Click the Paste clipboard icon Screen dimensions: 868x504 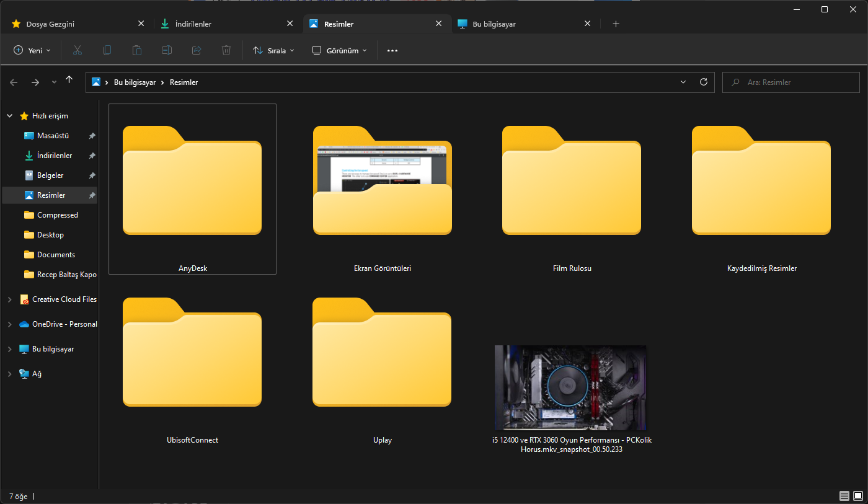(x=137, y=50)
